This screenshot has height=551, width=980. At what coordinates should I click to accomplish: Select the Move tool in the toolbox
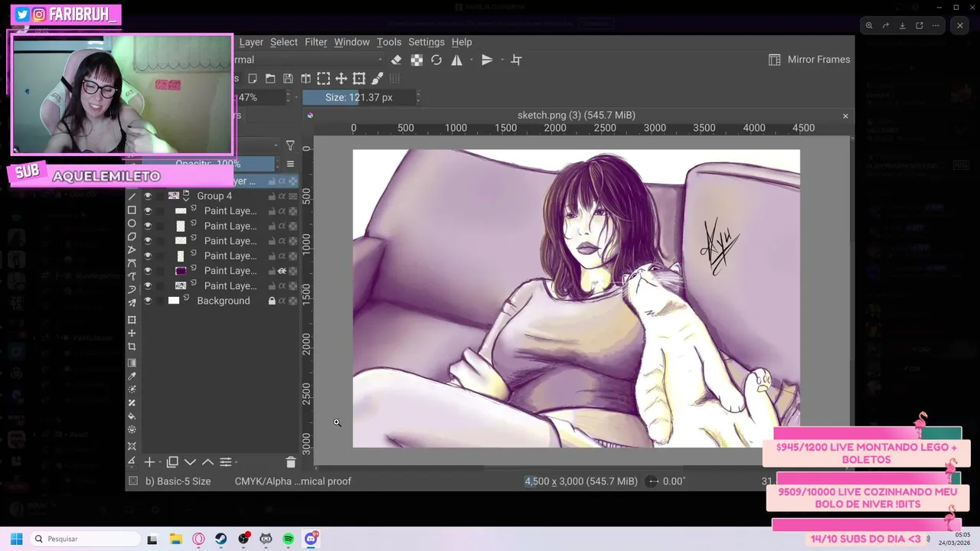click(x=132, y=333)
